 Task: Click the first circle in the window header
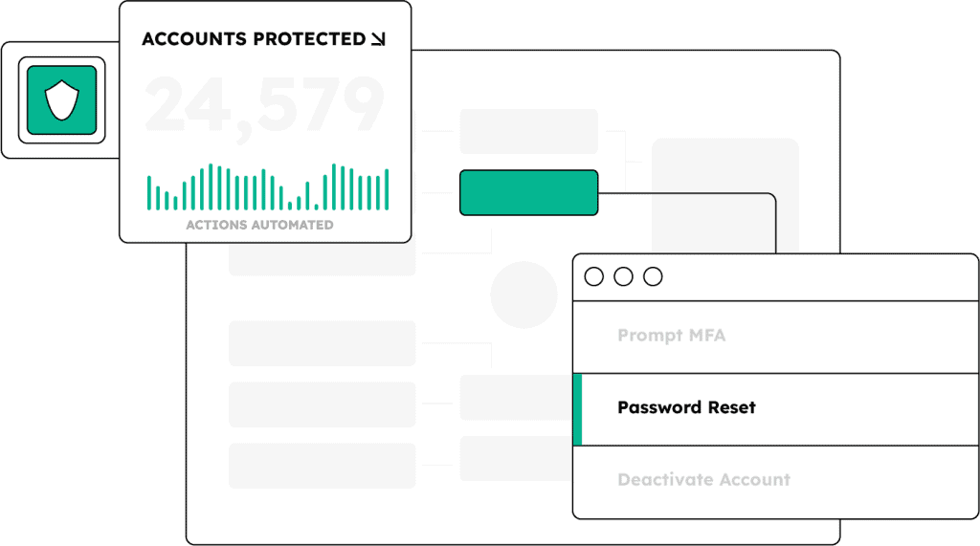coord(593,276)
